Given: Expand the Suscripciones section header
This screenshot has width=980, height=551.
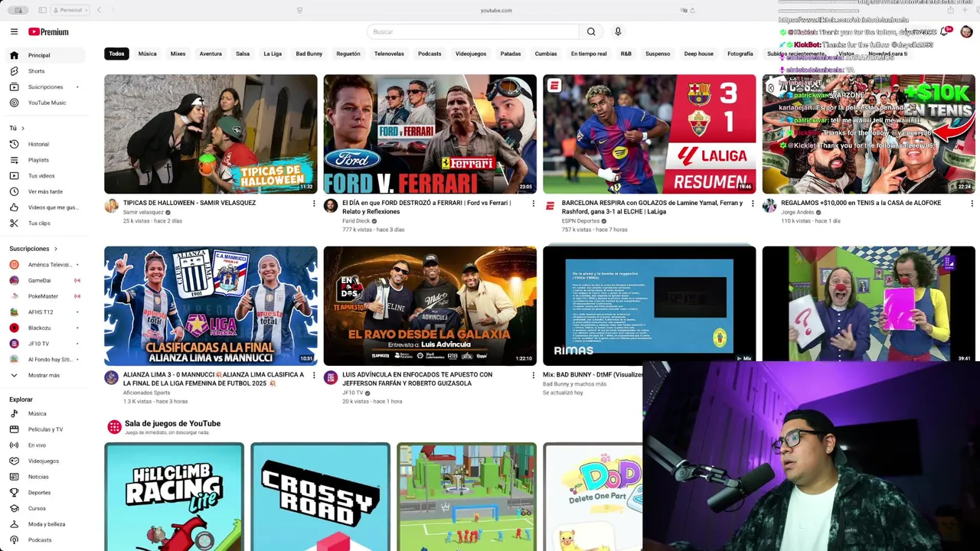Looking at the screenshot, I should [33, 249].
